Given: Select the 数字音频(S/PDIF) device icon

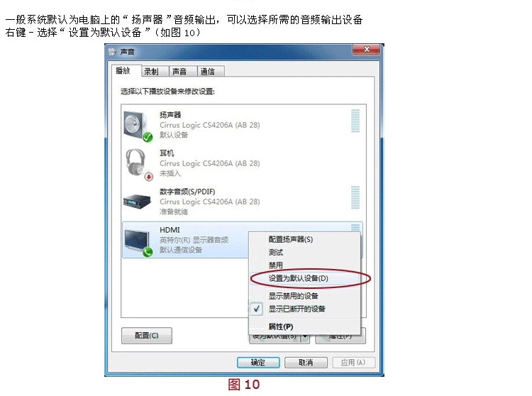Looking at the screenshot, I should tap(137, 202).
